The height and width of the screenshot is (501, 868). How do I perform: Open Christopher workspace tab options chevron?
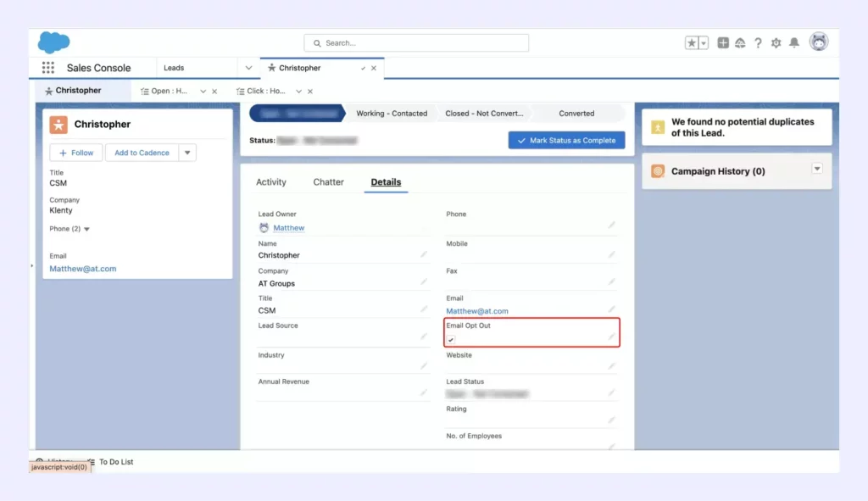pos(363,68)
